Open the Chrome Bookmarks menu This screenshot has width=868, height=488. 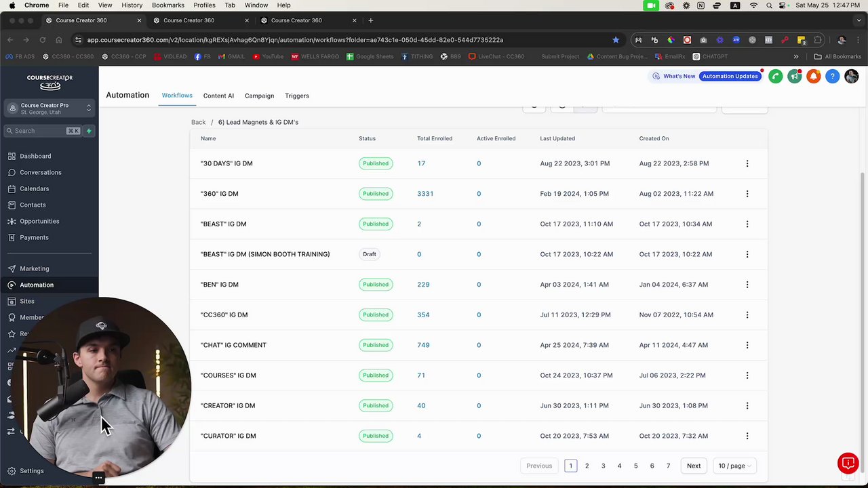tap(167, 5)
